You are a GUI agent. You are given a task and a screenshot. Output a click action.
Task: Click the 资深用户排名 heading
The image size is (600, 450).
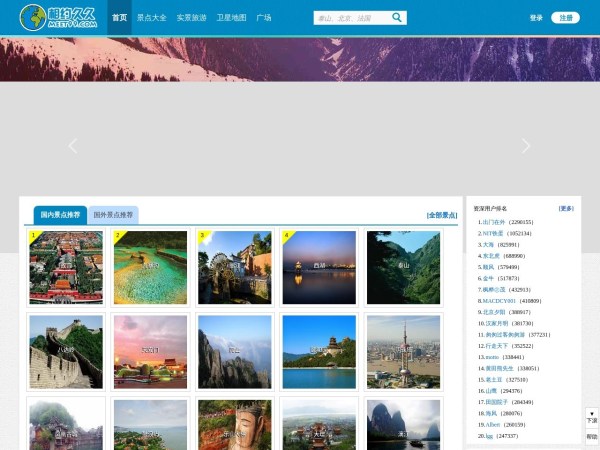490,209
